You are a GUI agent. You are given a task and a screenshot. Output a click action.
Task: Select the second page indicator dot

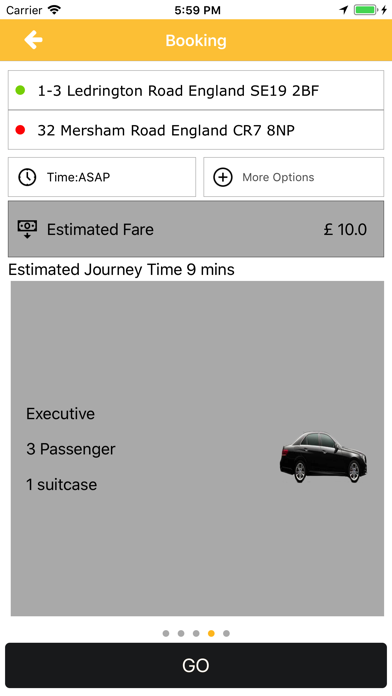181,633
